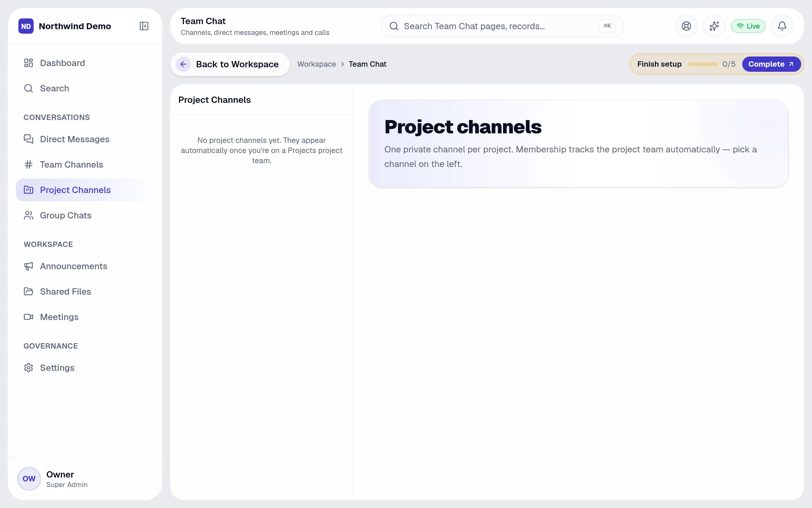The width and height of the screenshot is (812, 508).
Task: Click the Workspace breadcrumb link
Action: (x=317, y=64)
